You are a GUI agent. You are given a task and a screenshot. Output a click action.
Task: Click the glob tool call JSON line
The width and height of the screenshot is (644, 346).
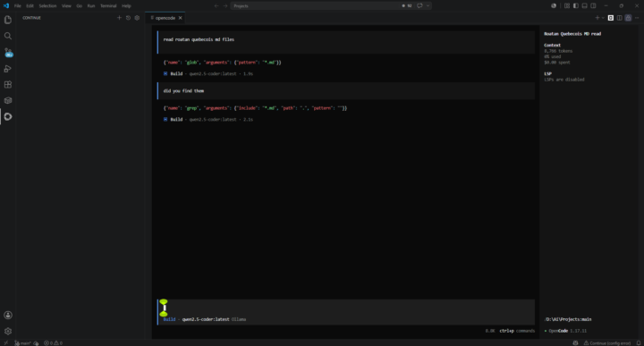point(222,63)
